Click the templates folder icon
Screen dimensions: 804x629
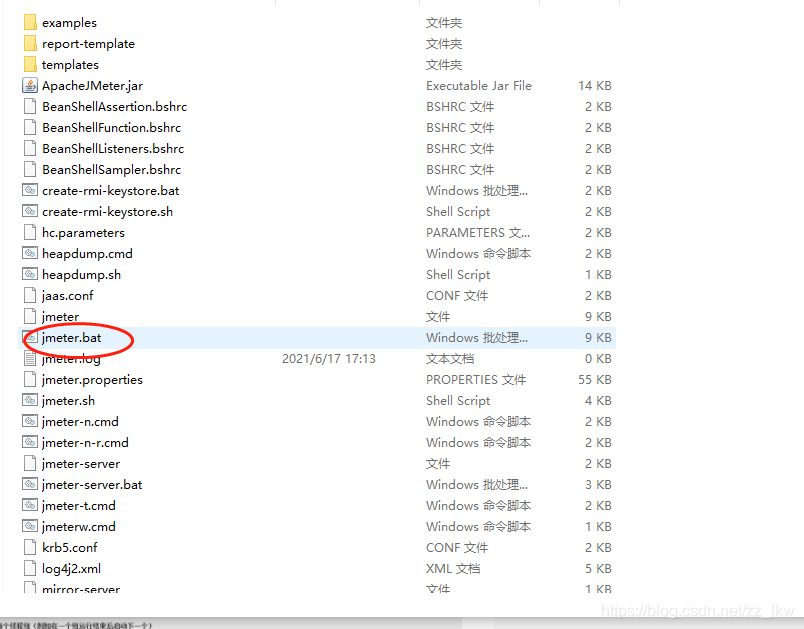[30, 65]
